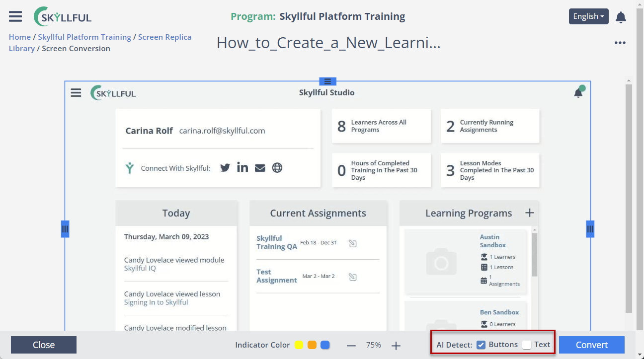Open the Skyllful IQ module link
Screen dimensions: 644x359
[140, 269]
